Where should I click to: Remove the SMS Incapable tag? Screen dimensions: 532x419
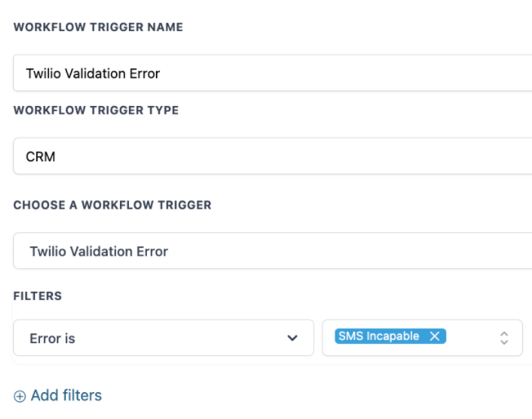click(x=435, y=337)
